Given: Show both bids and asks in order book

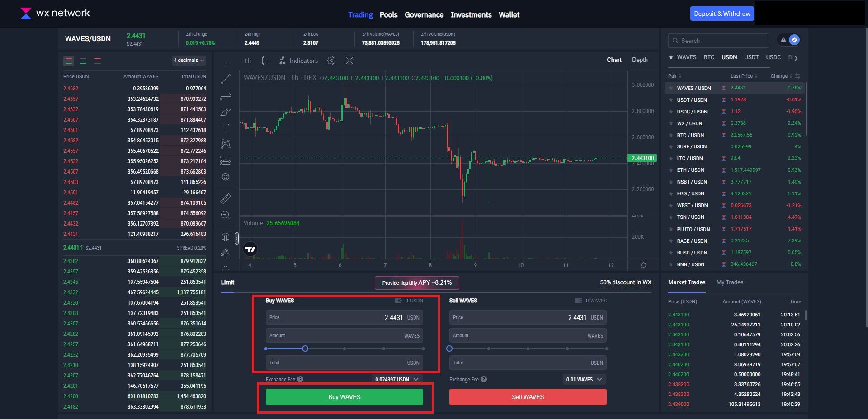Looking at the screenshot, I should click(x=69, y=61).
